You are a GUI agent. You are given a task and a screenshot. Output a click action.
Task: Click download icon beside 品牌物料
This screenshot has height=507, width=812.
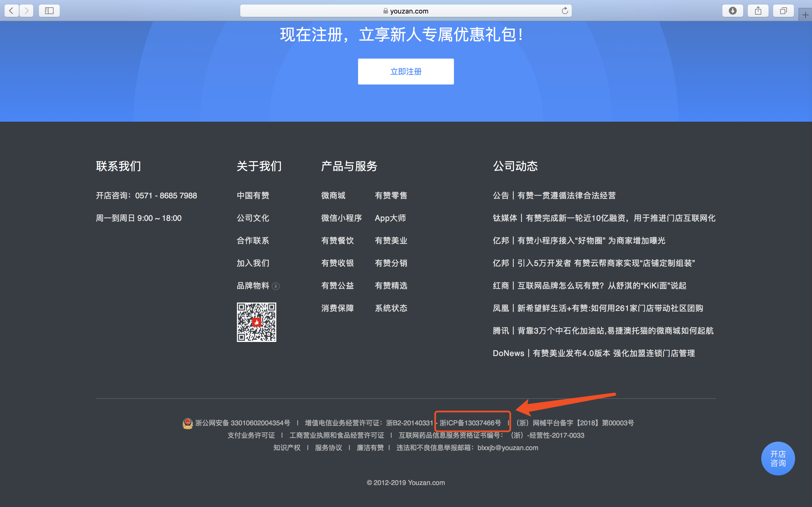click(276, 286)
